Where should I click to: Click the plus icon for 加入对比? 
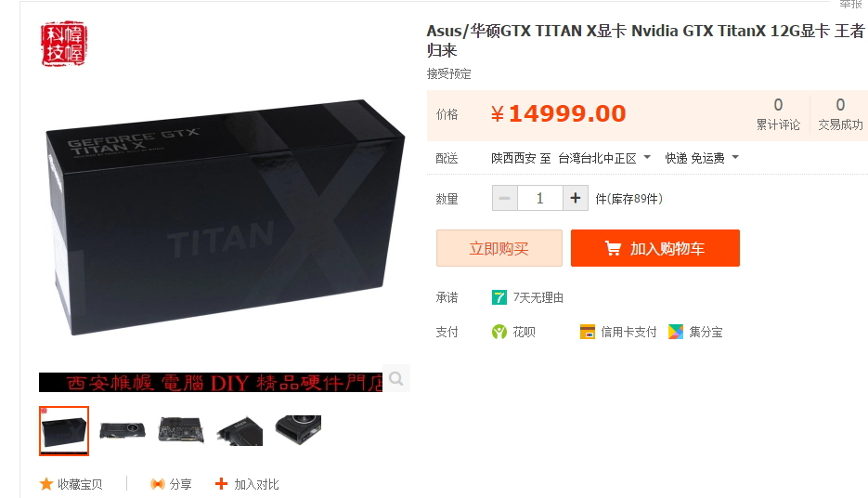click(x=222, y=483)
